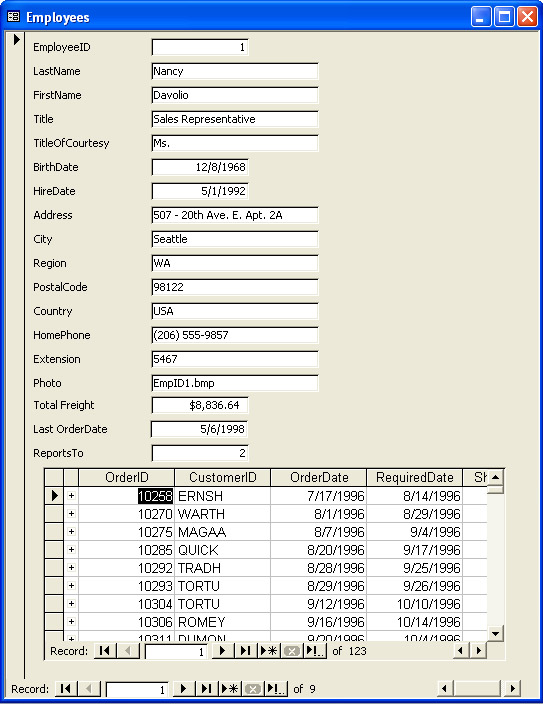The image size is (543, 704).
Task: Click the FirstName field containing Davolio
Action: pos(235,95)
